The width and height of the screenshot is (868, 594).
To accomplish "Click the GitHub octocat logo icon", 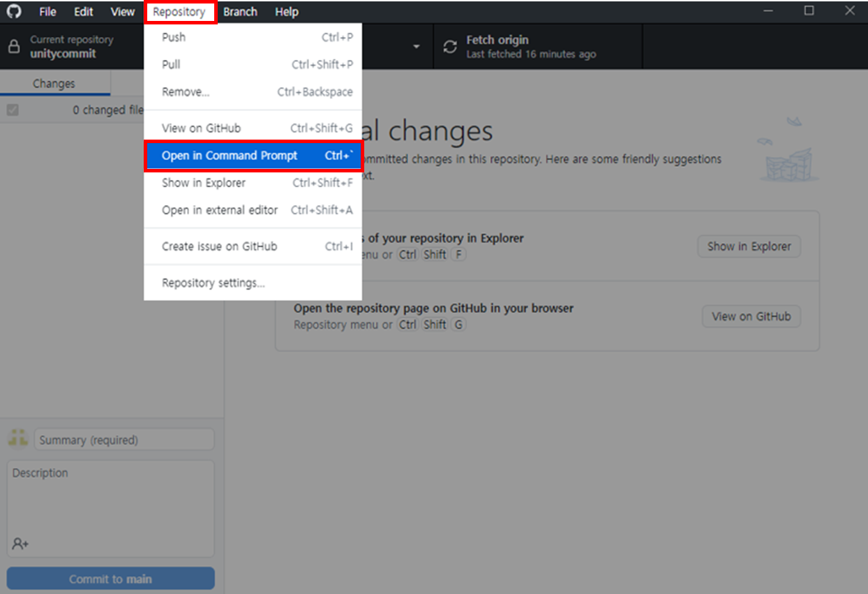I will click(x=14, y=11).
